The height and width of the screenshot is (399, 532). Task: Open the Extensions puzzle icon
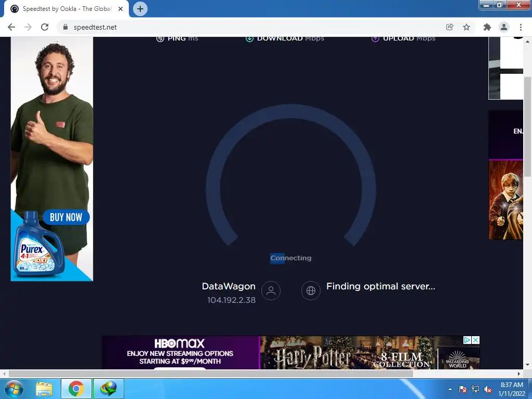click(x=487, y=27)
